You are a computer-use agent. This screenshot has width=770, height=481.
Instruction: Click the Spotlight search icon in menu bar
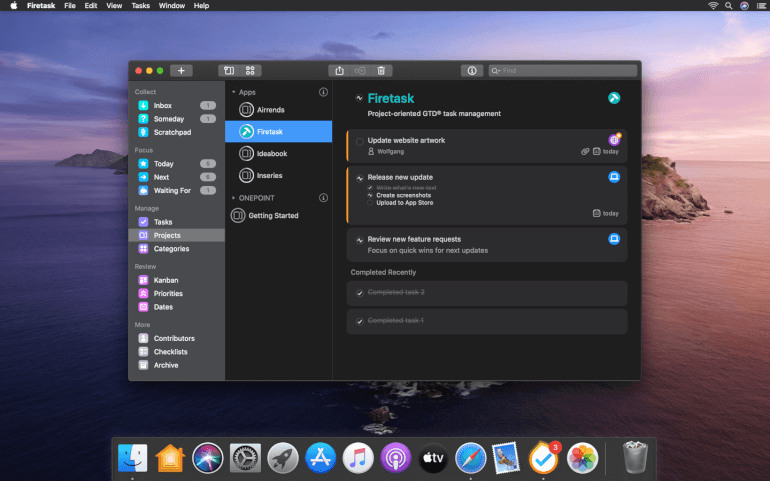(729, 5)
